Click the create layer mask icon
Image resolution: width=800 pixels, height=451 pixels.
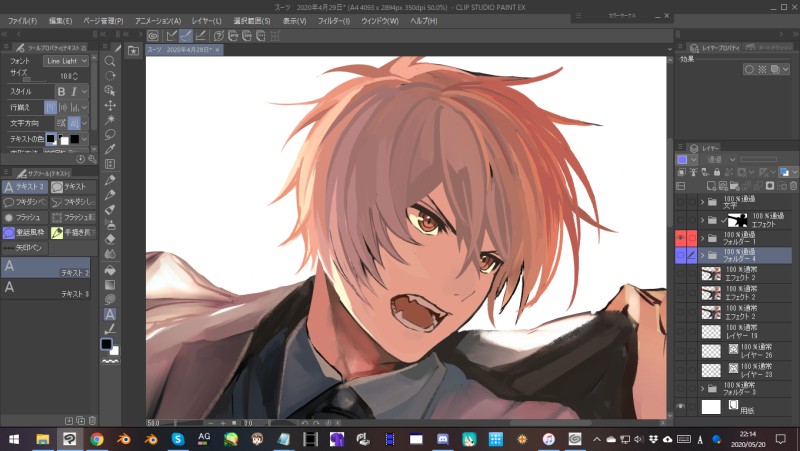coord(770,186)
